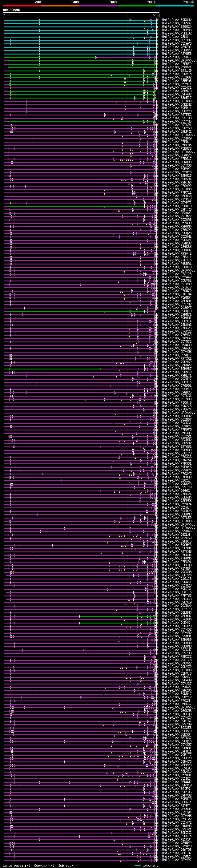Select the UniRef100_Q76C99 label
Viewport: 197px width, 868px height.
click(177, 230)
